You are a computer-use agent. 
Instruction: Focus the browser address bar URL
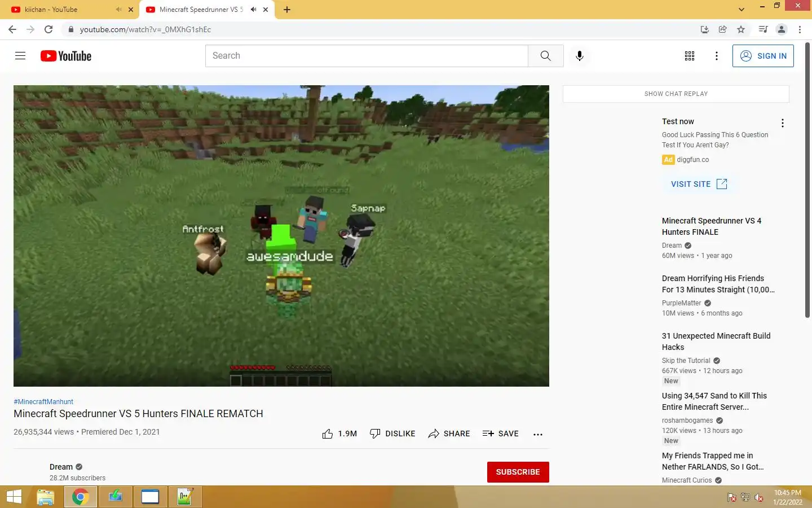(x=145, y=29)
